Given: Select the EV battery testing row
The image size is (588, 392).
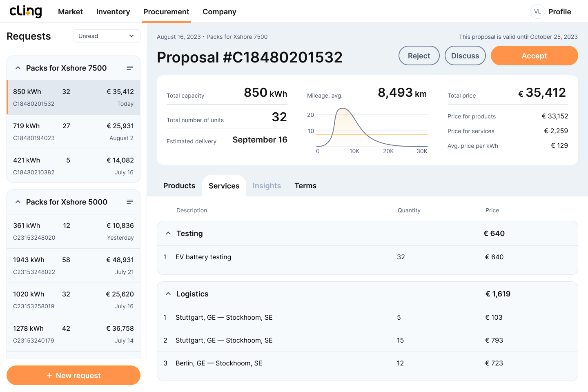Looking at the screenshot, I should (367, 257).
